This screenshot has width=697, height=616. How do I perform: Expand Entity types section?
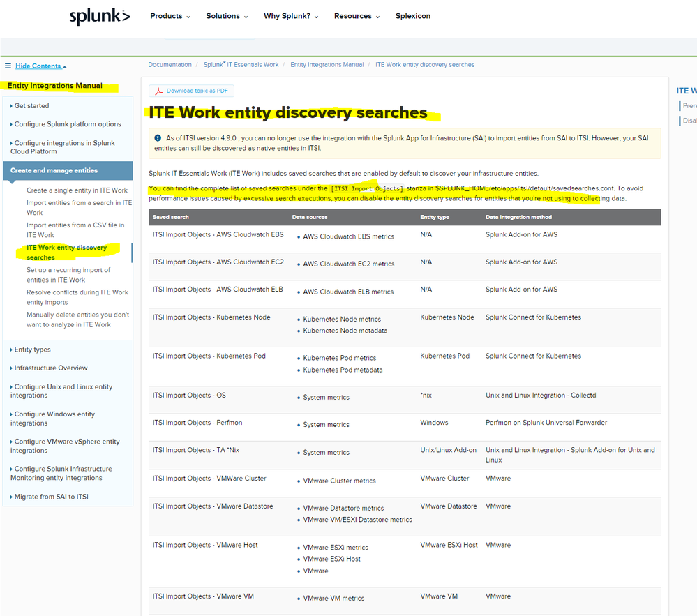[x=31, y=350]
